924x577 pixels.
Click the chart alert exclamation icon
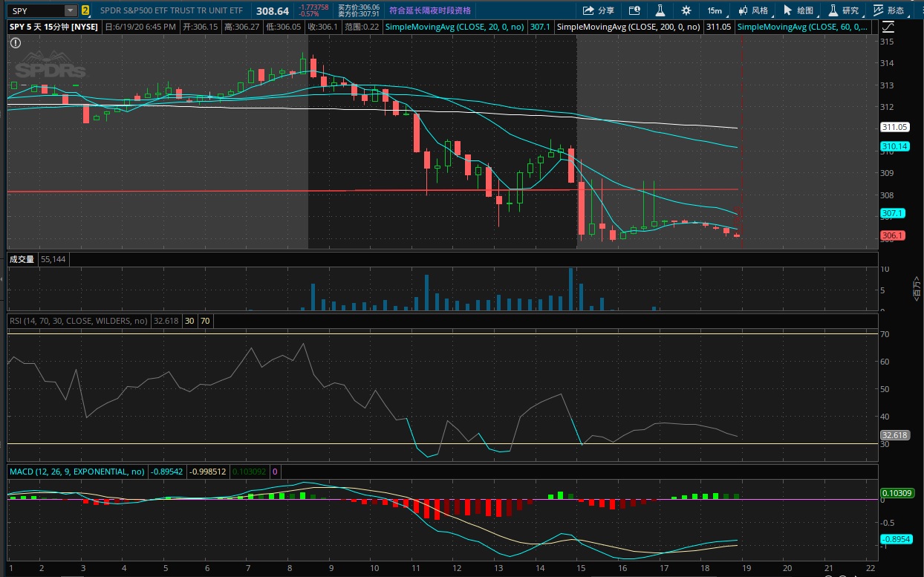pyautogui.click(x=16, y=43)
